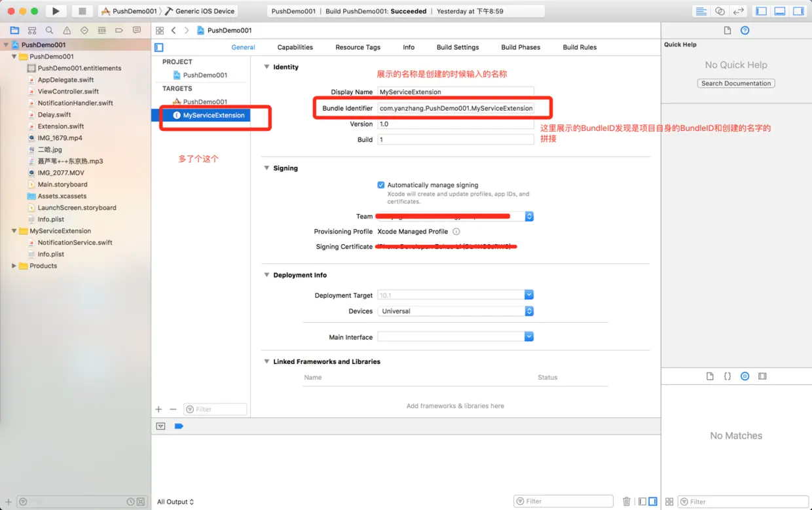
Task: Collapse Linked Frameworks and Libraries section
Action: pos(267,361)
